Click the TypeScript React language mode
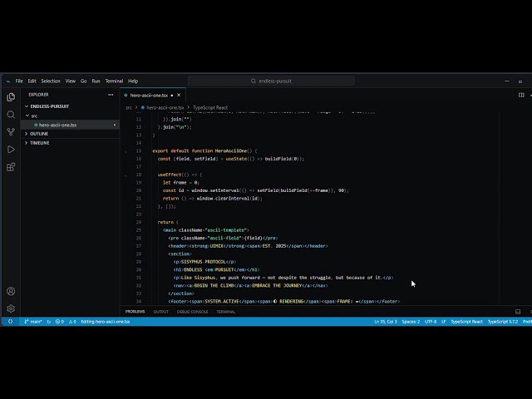 [x=466, y=322]
